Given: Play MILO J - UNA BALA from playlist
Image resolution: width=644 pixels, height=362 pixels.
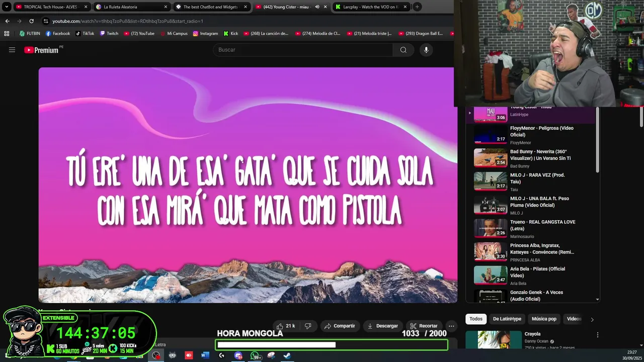Looking at the screenshot, I should pos(531,205).
